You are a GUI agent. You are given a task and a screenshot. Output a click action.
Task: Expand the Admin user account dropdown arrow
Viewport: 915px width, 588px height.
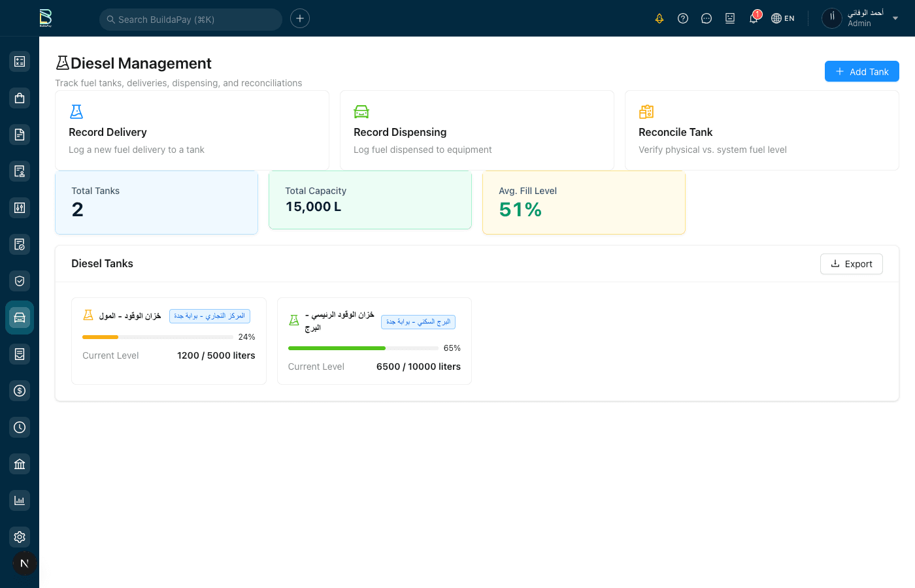point(895,18)
